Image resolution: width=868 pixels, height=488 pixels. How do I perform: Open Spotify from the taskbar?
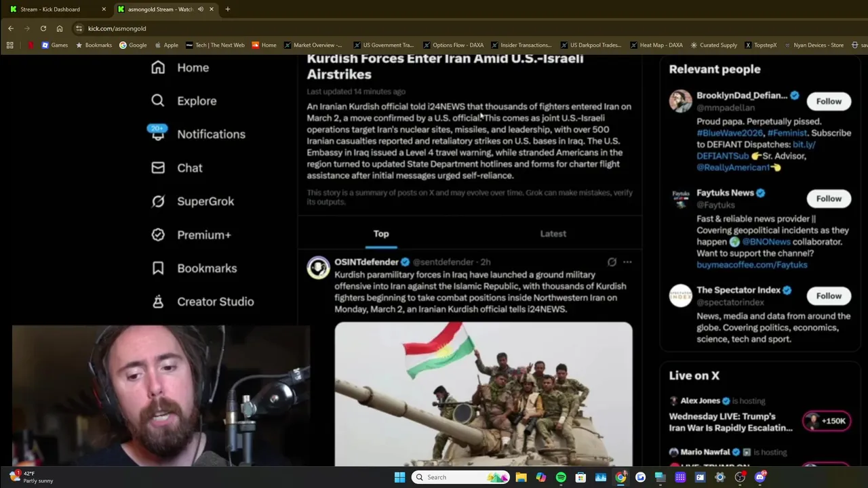(x=561, y=477)
